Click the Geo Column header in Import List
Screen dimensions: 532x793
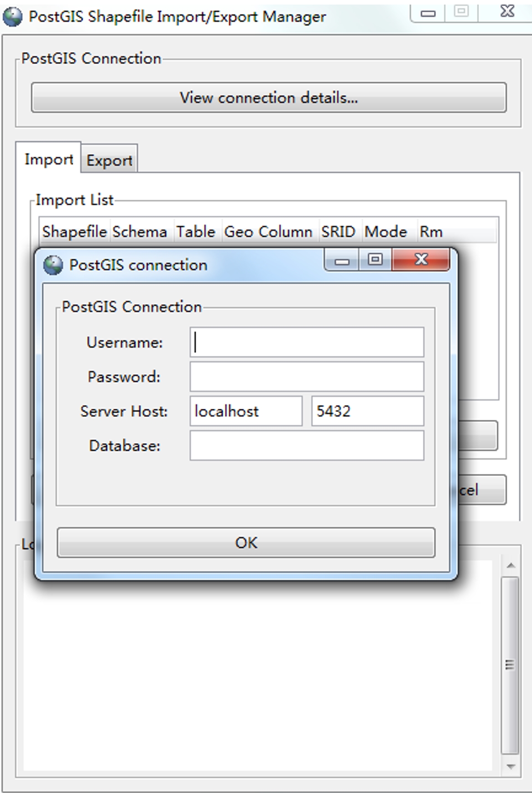point(268,232)
